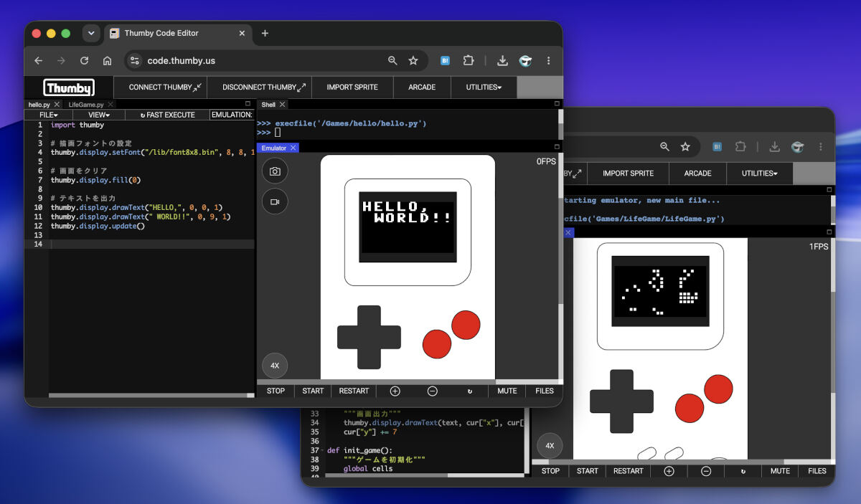Maximize the code editor panel, front window
Viewport: 861px width, 504px height.
click(x=248, y=104)
